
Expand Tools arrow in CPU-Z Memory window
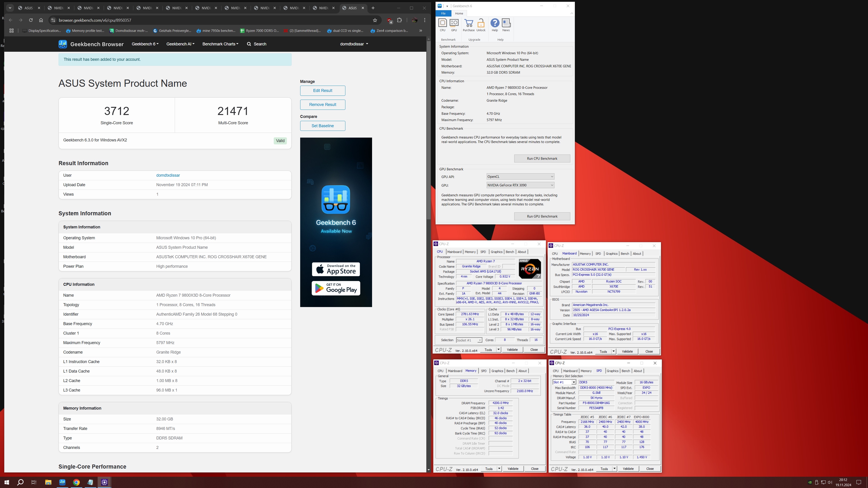click(499, 469)
